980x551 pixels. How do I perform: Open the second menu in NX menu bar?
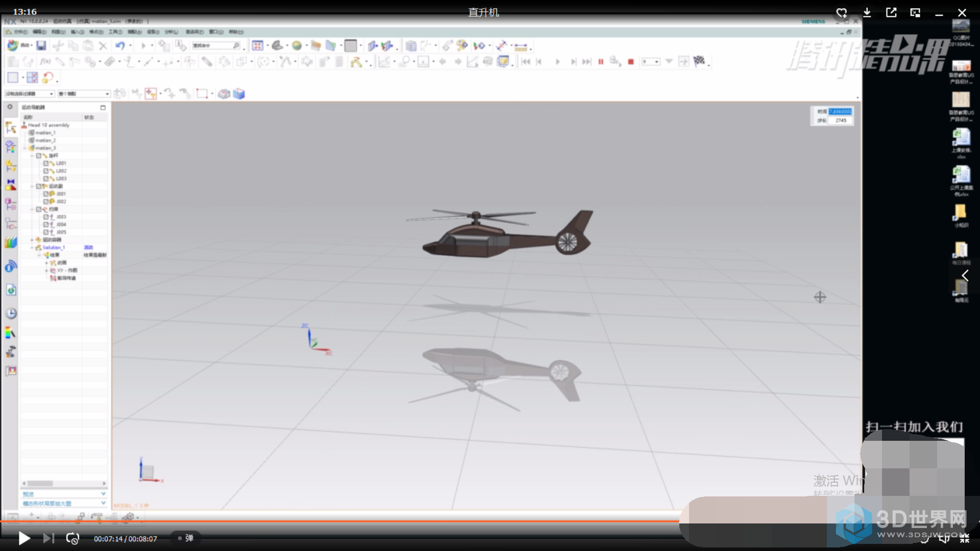click(x=40, y=32)
